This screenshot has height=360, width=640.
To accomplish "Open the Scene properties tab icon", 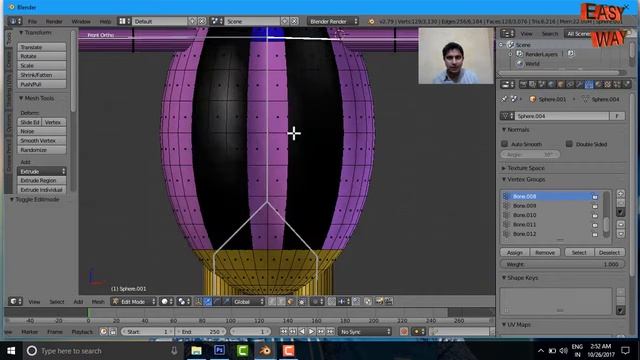I will [x=541, y=84].
